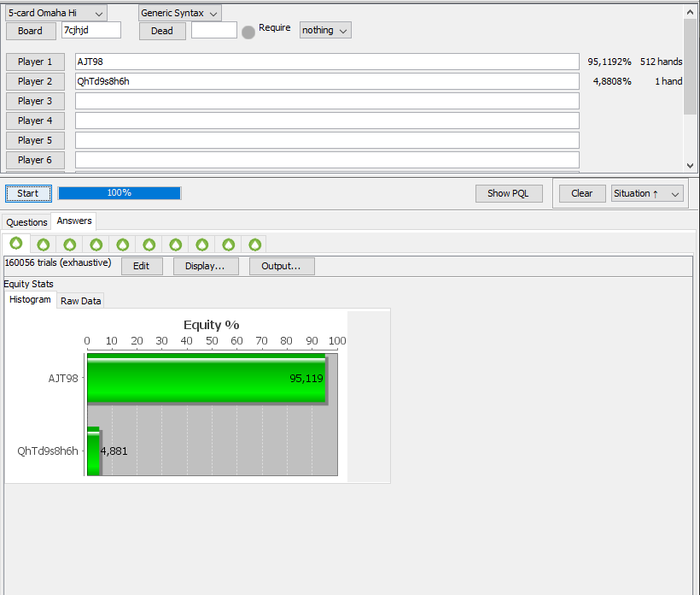Click the empty Player 3 hand field
Image resolution: width=700 pixels, height=595 pixels.
tap(327, 101)
